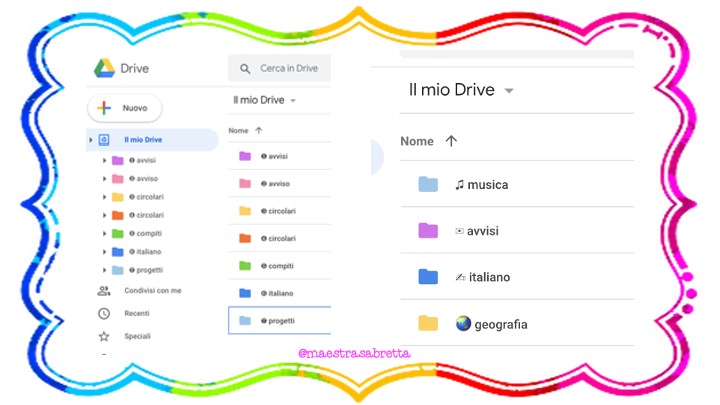The height and width of the screenshot is (405, 720).
Task: Select the highlighted progetti row in file list
Action: pos(280,320)
